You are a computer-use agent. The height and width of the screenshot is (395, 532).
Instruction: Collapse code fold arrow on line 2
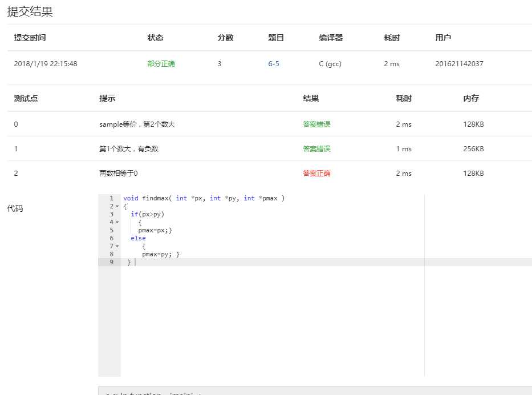(x=117, y=206)
